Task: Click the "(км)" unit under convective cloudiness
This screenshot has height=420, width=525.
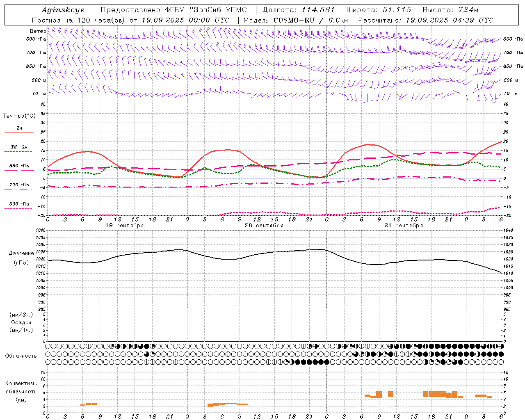Action: click(x=21, y=399)
